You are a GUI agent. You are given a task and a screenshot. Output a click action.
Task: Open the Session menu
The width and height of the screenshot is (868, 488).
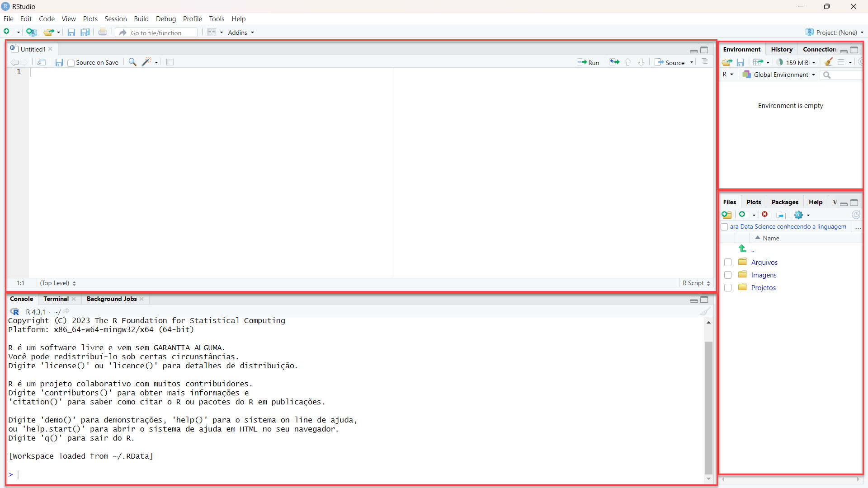pos(116,19)
